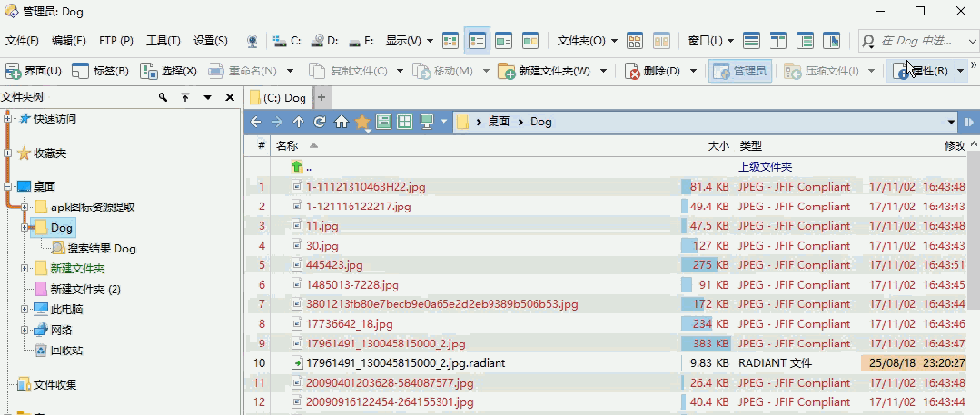Toggle the folder tree layout icon
980x415 pixels.
click(x=805, y=41)
